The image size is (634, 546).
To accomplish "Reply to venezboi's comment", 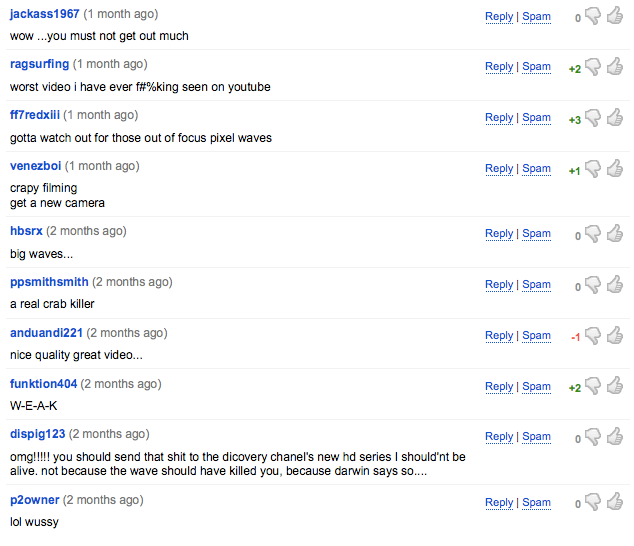I will 499,168.
